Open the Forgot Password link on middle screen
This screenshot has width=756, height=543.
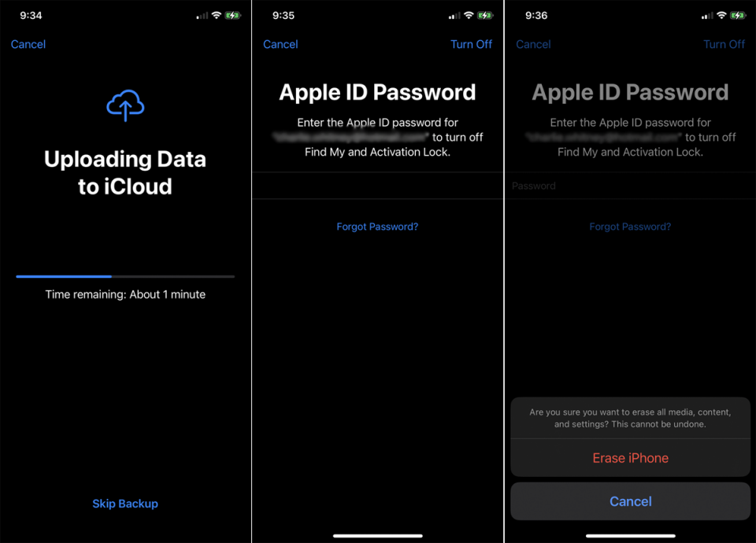(x=377, y=226)
